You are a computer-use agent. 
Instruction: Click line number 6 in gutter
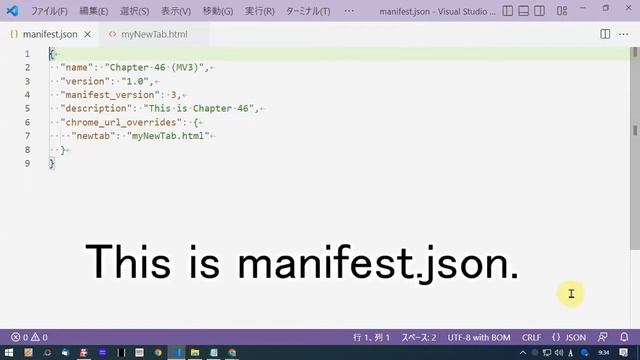(x=27, y=122)
